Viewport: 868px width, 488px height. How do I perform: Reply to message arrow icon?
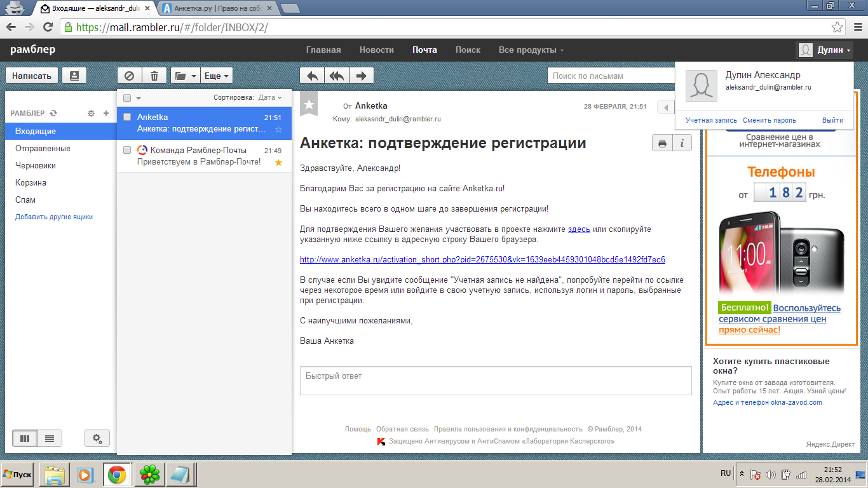(312, 76)
